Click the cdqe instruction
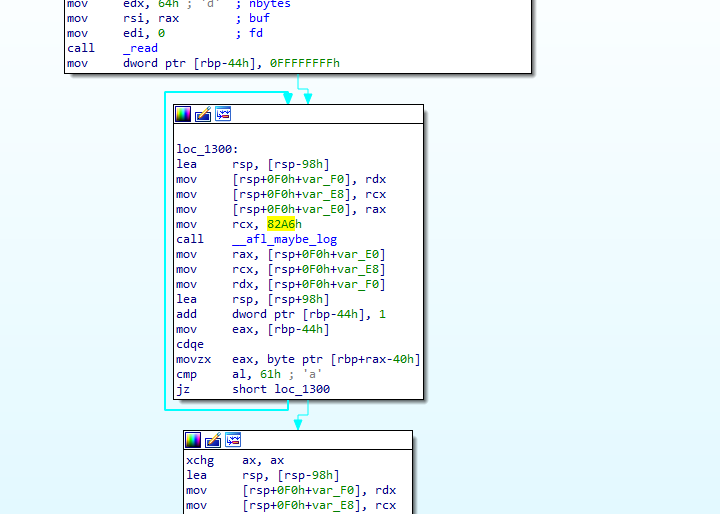The height and width of the screenshot is (514, 720). (190, 345)
